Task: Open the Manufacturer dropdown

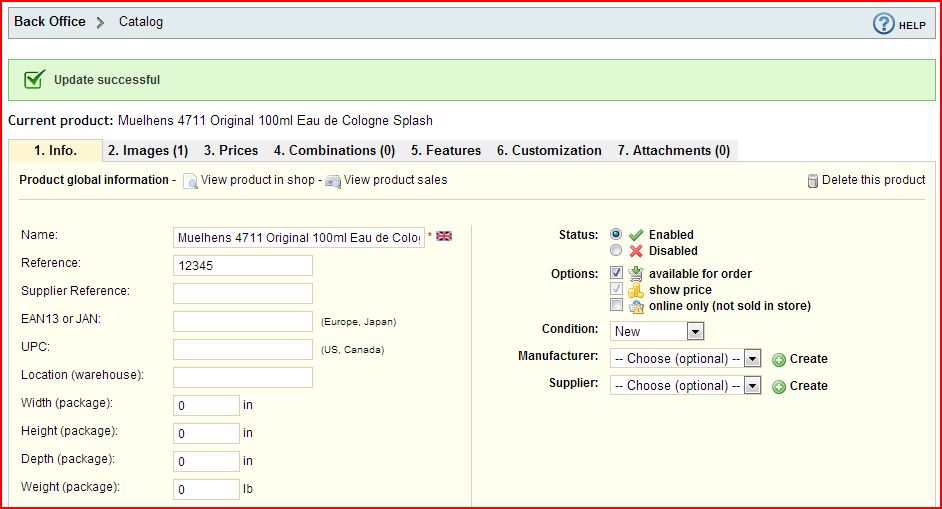Action: (685, 359)
